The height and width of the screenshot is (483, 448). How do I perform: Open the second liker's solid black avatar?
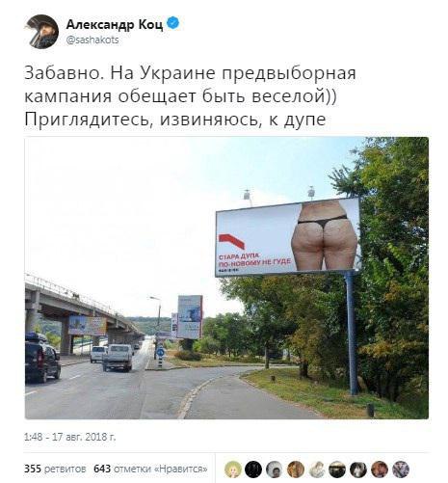(x=253, y=470)
